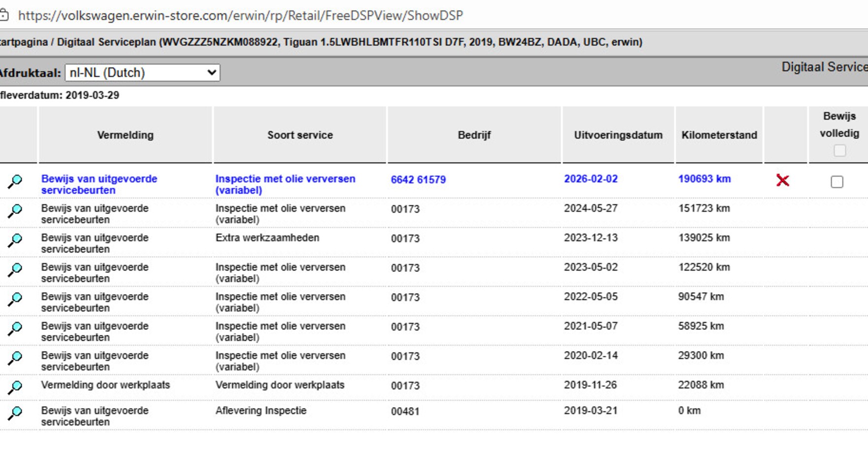
Task: Open Vermelding door werkplaats magnifier icon
Action: click(15, 387)
